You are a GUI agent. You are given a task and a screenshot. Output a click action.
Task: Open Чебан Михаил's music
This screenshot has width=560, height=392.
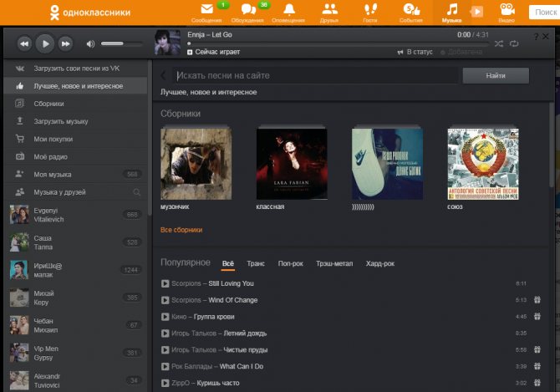75,325
